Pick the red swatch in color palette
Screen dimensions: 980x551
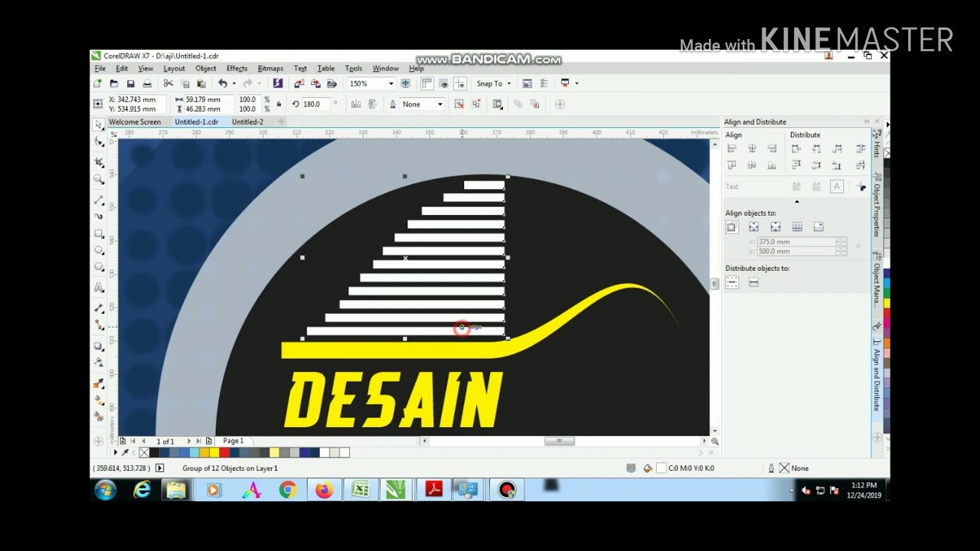tap(224, 453)
